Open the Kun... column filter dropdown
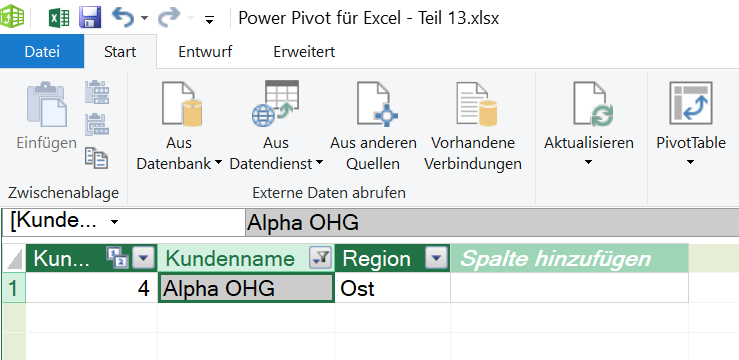Viewport: 739px width, 360px height. click(x=144, y=258)
